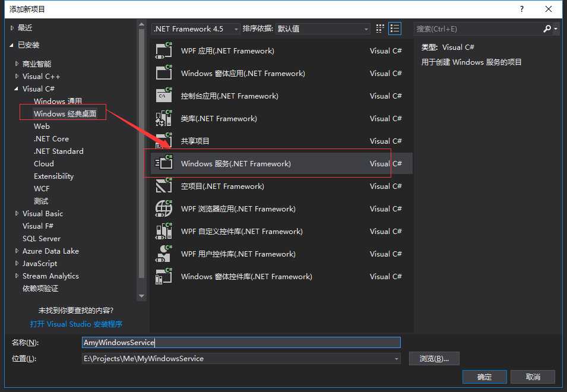
Task: Select 类库(.NET Framework) template text
Action: [x=218, y=119]
